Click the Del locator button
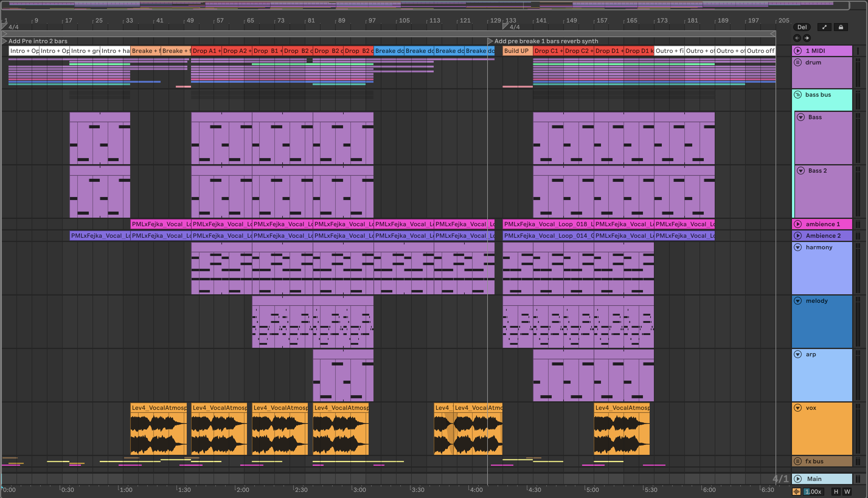The width and height of the screenshot is (868, 498). [x=802, y=27]
